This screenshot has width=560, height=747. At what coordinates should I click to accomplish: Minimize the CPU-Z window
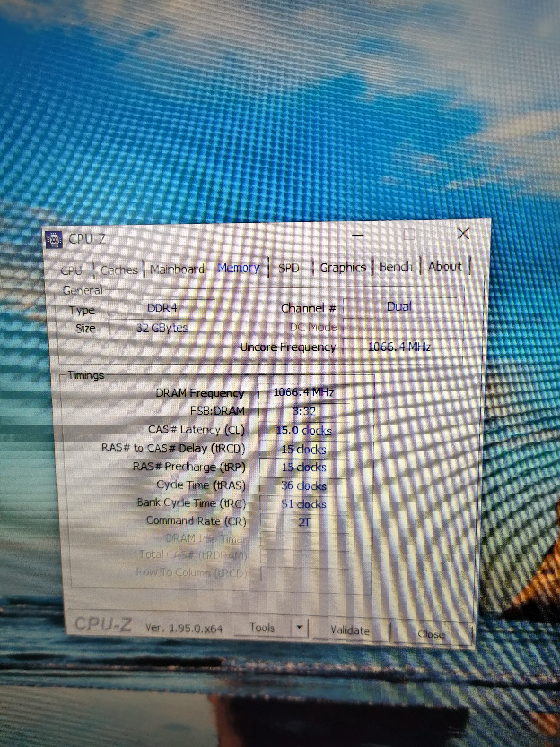coord(357,235)
